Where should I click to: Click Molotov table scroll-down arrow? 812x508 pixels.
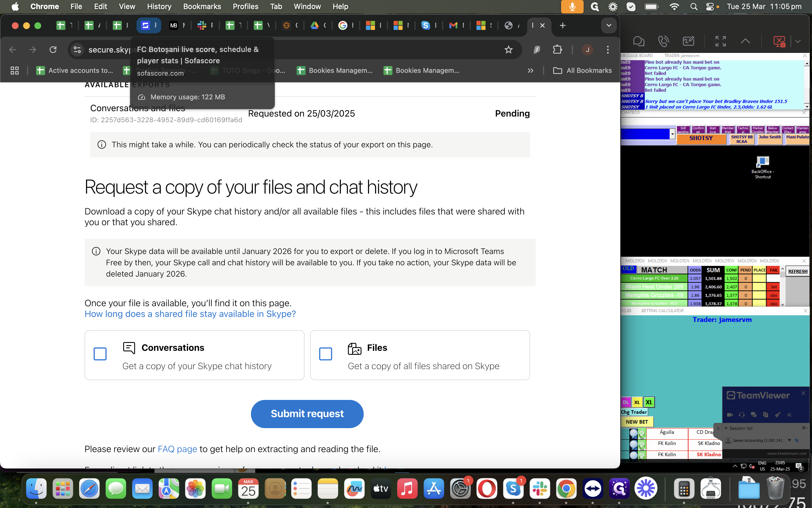(x=782, y=304)
